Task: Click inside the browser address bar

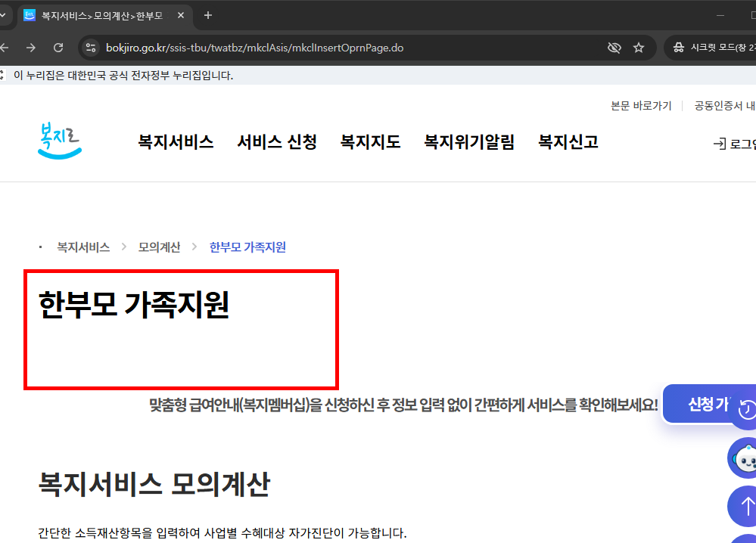Action: (x=303, y=47)
